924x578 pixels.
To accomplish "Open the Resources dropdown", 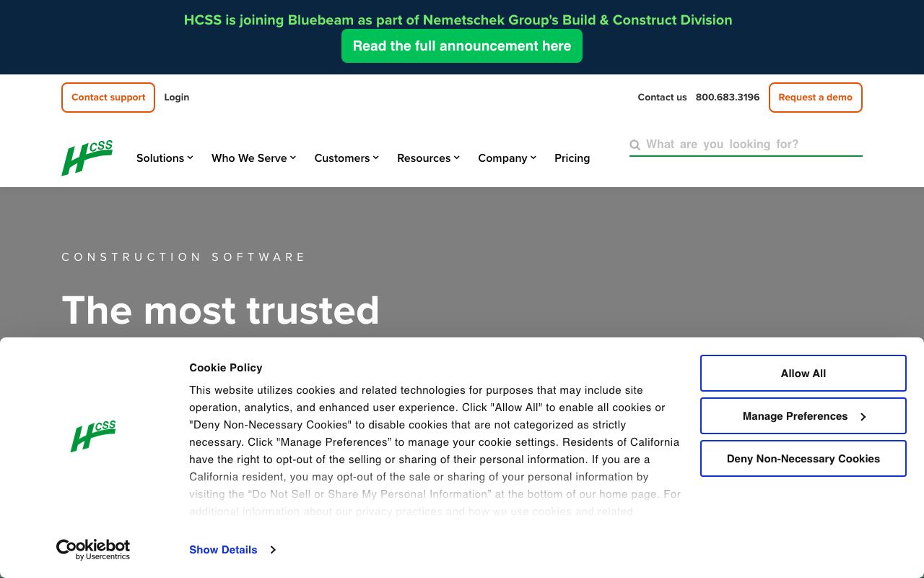I will pos(428,158).
